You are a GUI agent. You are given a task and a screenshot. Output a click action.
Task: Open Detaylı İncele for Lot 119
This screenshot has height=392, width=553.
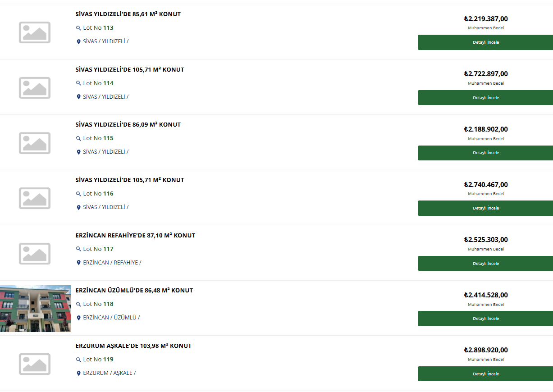coord(485,374)
